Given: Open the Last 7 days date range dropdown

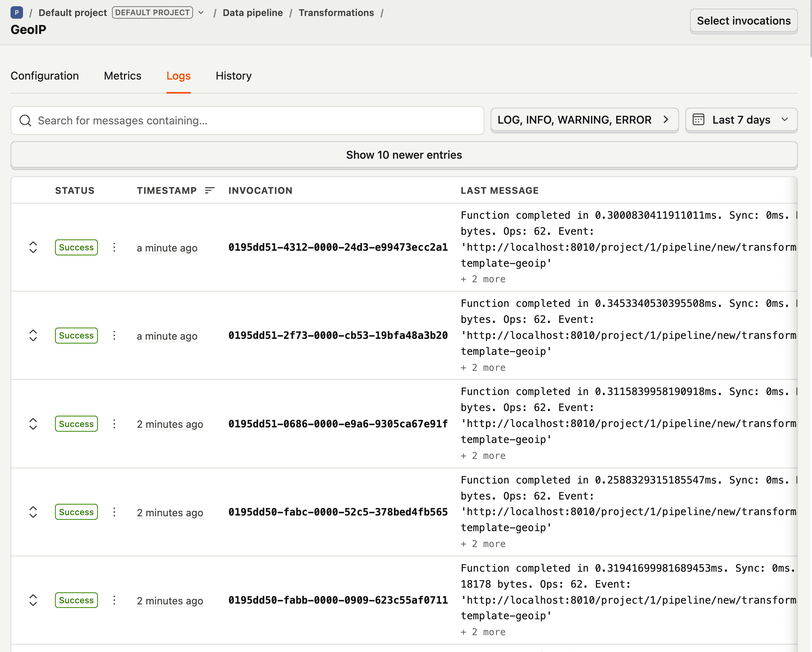Looking at the screenshot, I should [741, 120].
